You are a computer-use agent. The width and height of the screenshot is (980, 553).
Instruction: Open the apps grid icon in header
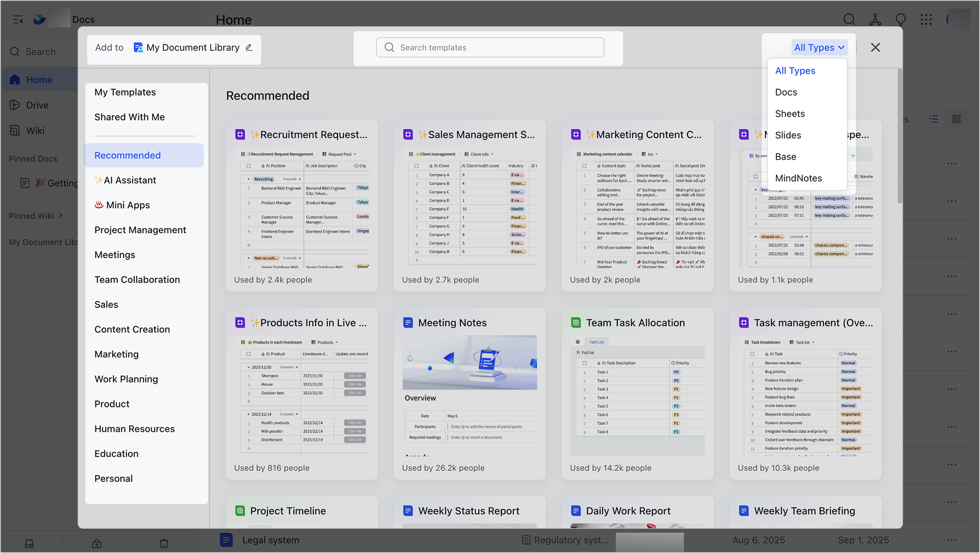coord(926,19)
